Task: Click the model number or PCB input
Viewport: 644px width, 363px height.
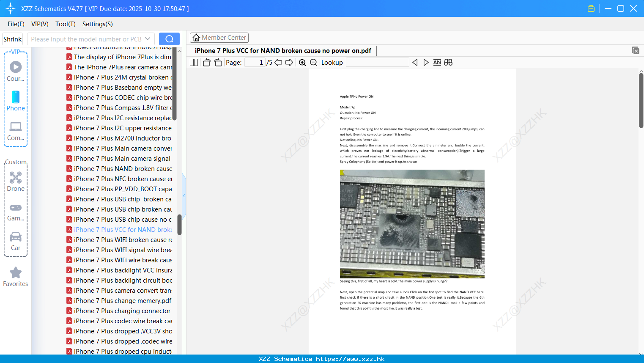Action: [86, 39]
